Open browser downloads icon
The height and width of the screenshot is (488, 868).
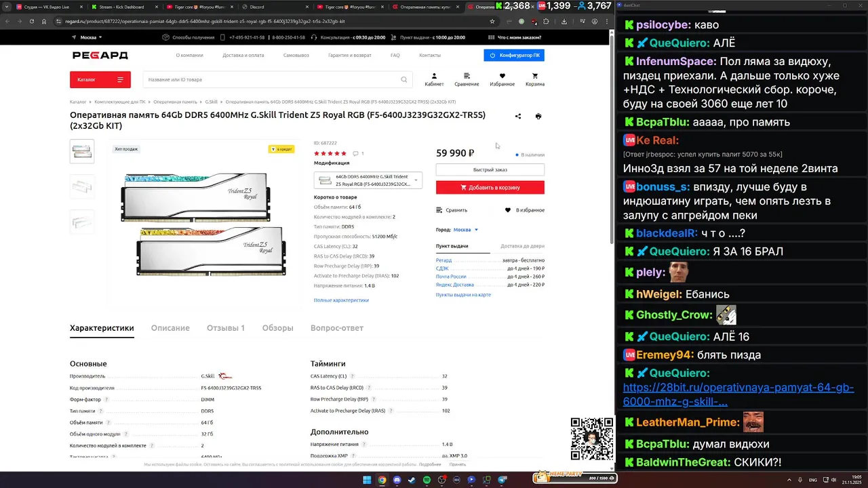pos(564,21)
